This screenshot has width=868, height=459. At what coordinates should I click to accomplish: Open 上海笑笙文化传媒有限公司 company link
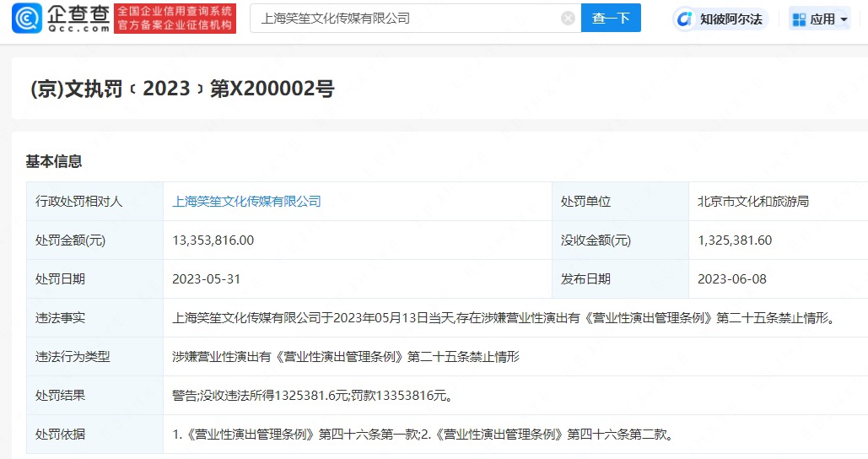[246, 201]
